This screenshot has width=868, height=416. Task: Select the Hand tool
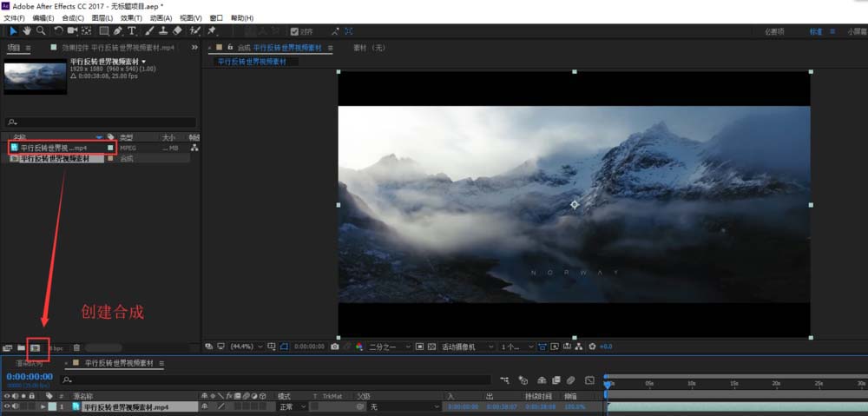click(27, 31)
